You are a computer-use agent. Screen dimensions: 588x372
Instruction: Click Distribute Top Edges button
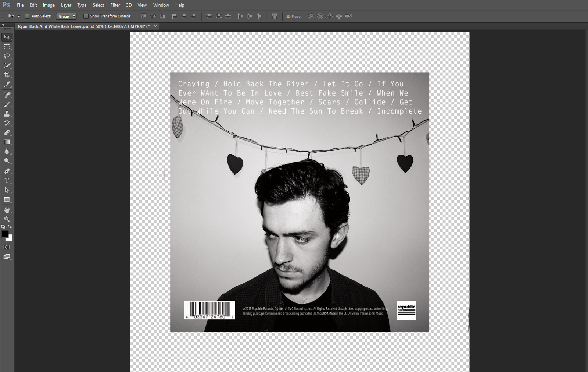tap(209, 16)
